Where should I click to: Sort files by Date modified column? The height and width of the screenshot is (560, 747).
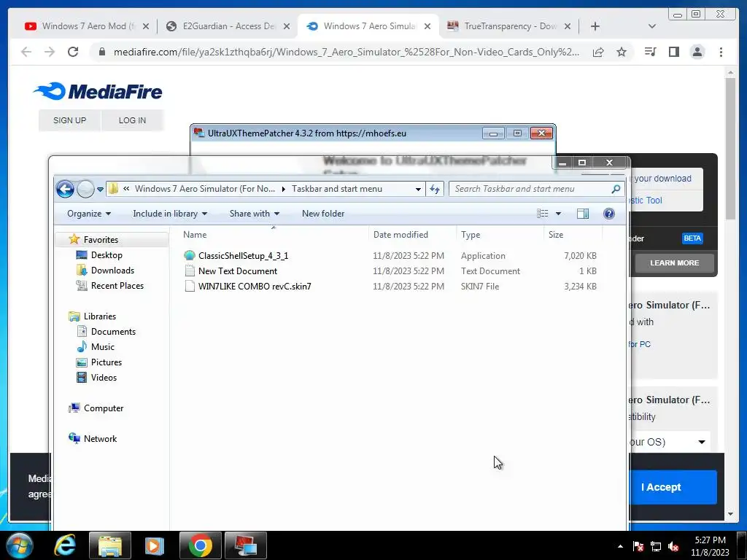[412, 235]
